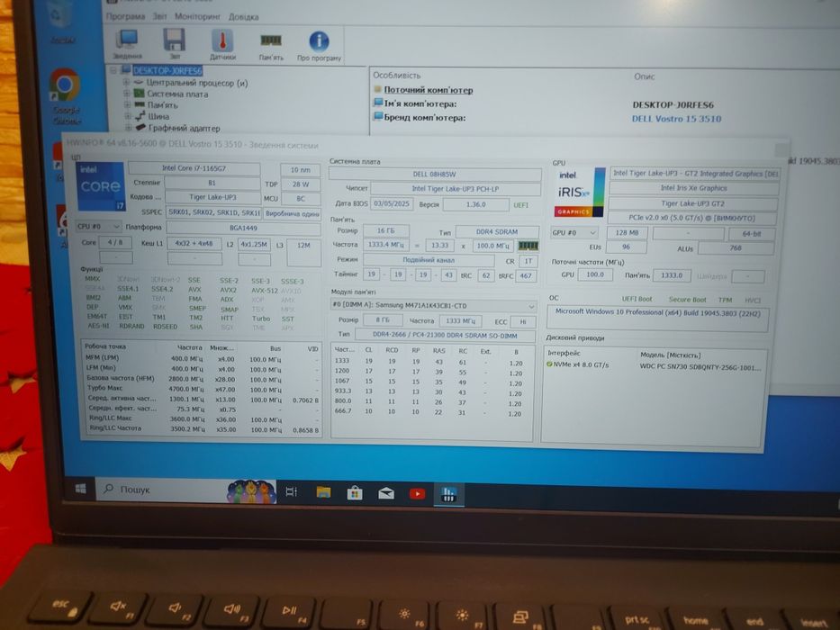Click the UEFI Boot status label

pyautogui.click(x=637, y=299)
